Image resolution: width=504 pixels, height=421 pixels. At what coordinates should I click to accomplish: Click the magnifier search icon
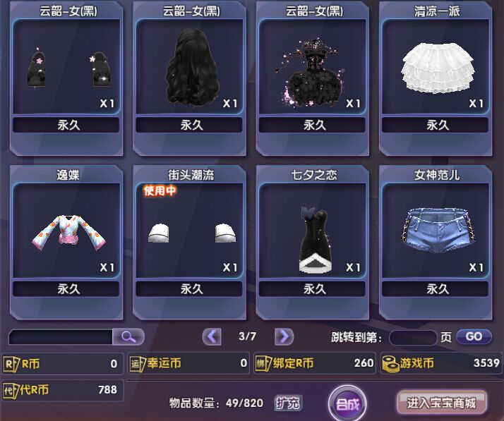tap(128, 337)
